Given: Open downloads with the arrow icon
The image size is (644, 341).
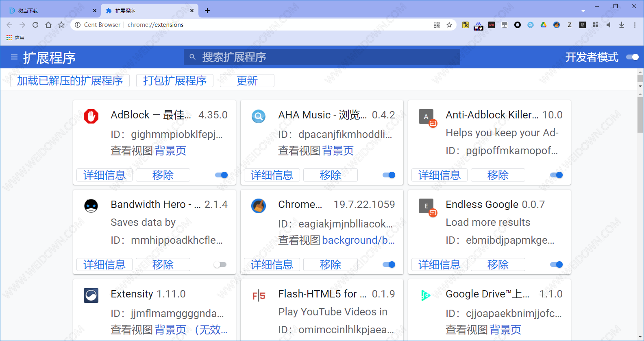Looking at the screenshot, I should [x=622, y=25].
